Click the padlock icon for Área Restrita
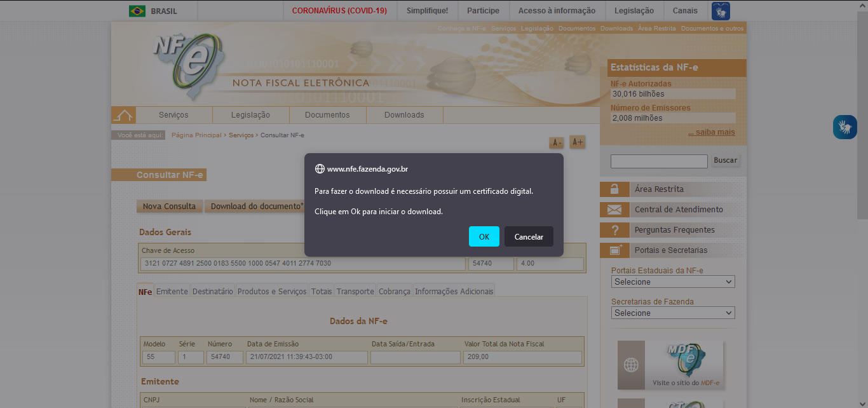This screenshot has width=868, height=408. coord(614,189)
